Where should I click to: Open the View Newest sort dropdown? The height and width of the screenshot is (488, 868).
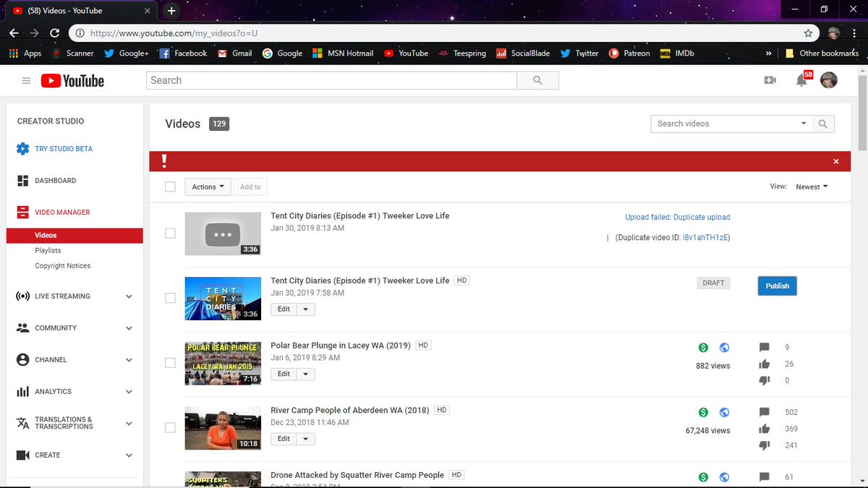pyautogui.click(x=811, y=187)
